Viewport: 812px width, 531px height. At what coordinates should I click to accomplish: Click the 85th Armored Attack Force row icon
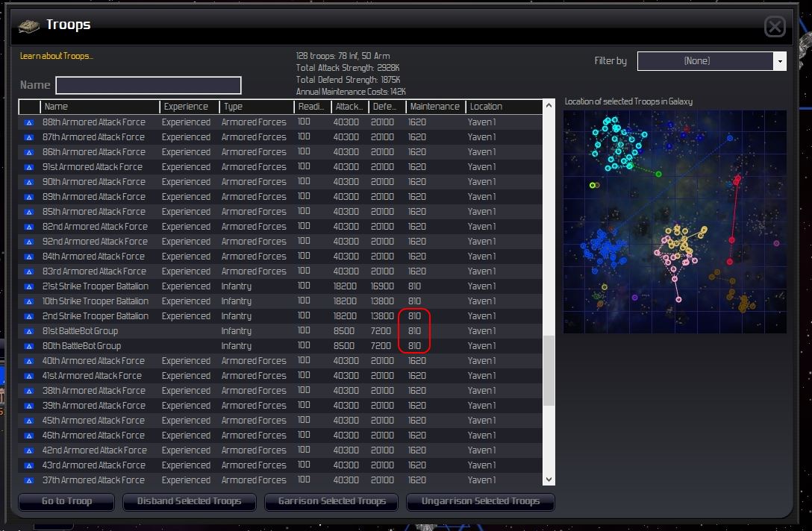coord(29,213)
